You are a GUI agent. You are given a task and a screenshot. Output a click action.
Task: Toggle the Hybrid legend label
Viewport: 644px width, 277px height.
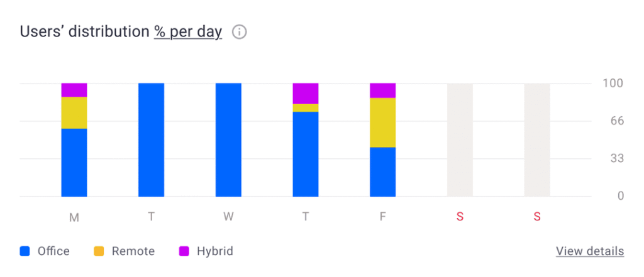click(x=214, y=251)
